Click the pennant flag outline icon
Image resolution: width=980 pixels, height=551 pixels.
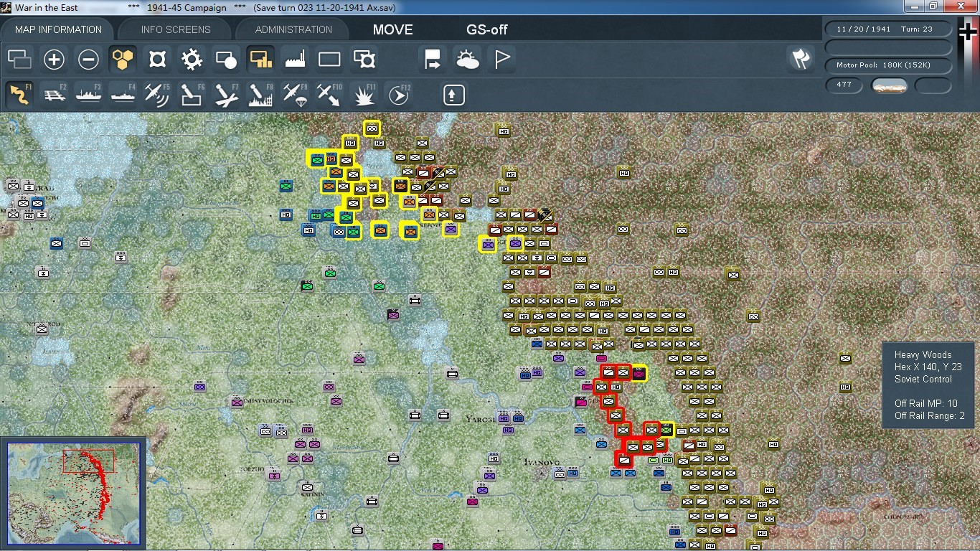pos(502,60)
